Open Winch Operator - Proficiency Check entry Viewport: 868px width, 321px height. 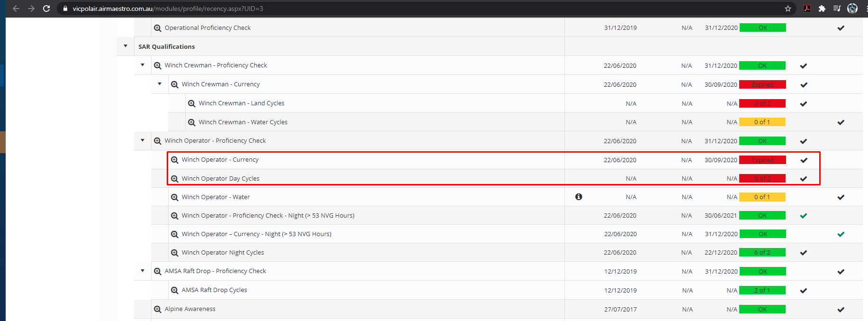click(x=215, y=141)
